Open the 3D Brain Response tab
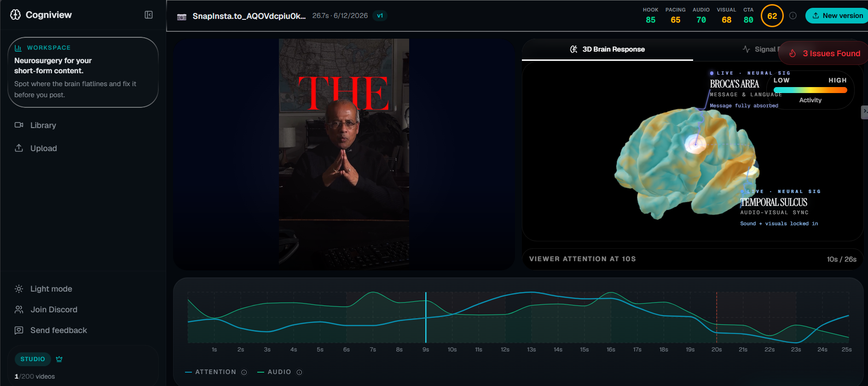Image resolution: width=868 pixels, height=386 pixels. pos(607,49)
